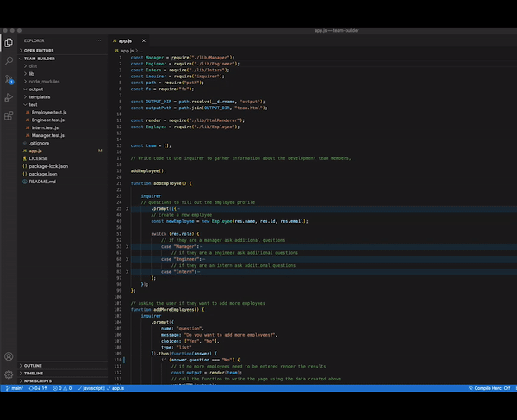Open the Explorer view in the activity bar
Screen dimensions: 517x420
pyautogui.click(x=9, y=43)
